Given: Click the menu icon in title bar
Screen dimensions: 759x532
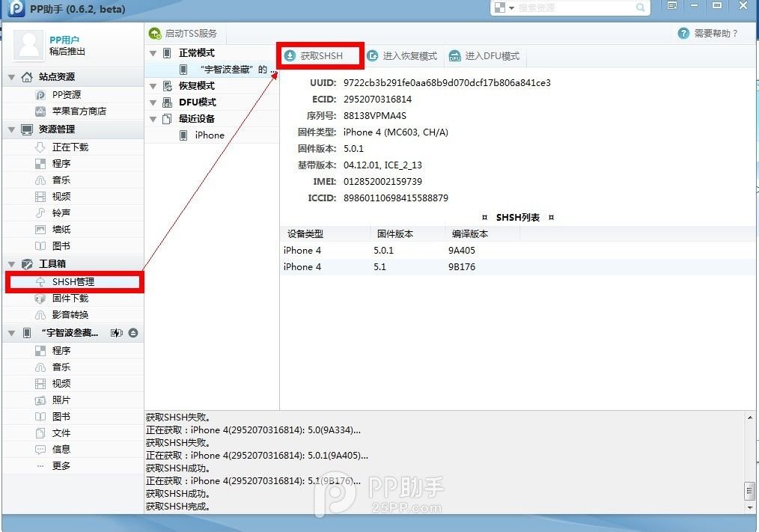Looking at the screenshot, I should coord(672,6).
